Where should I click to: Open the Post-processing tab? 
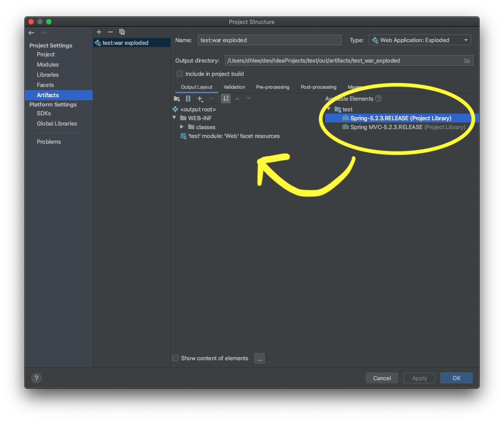[x=319, y=87]
